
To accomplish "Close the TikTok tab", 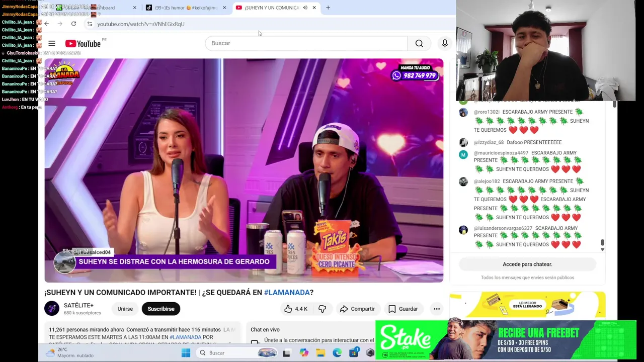I will pos(224,8).
